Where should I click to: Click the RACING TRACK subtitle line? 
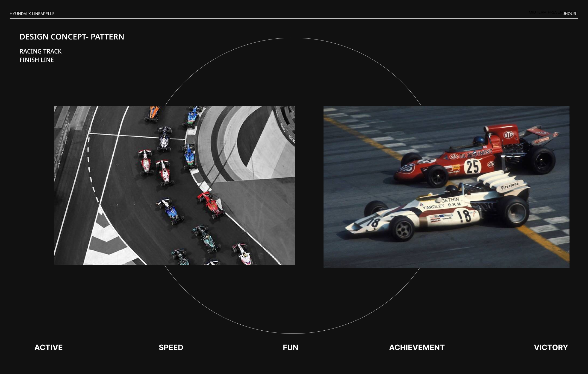click(x=41, y=51)
